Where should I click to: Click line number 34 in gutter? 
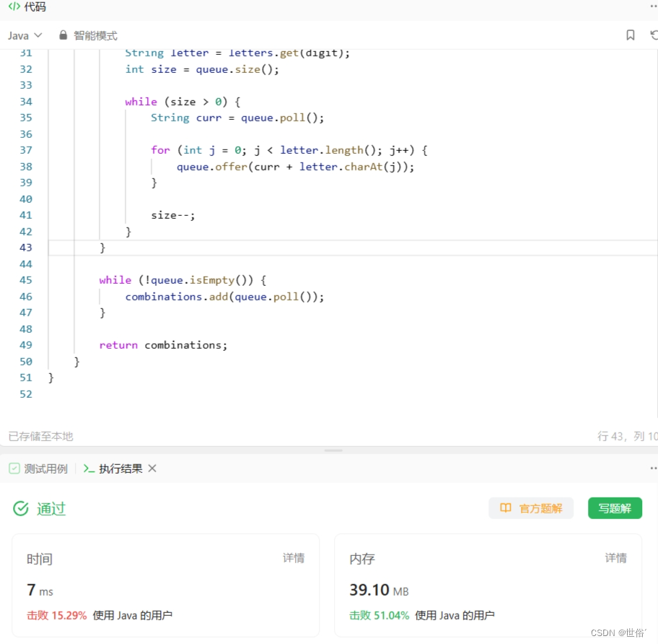click(25, 102)
